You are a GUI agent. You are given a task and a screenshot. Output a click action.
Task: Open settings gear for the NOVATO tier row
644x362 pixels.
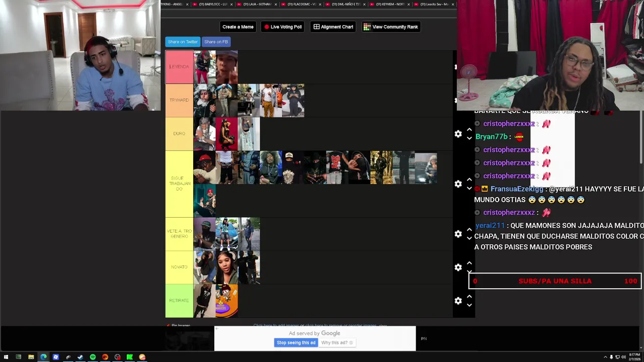(458, 267)
